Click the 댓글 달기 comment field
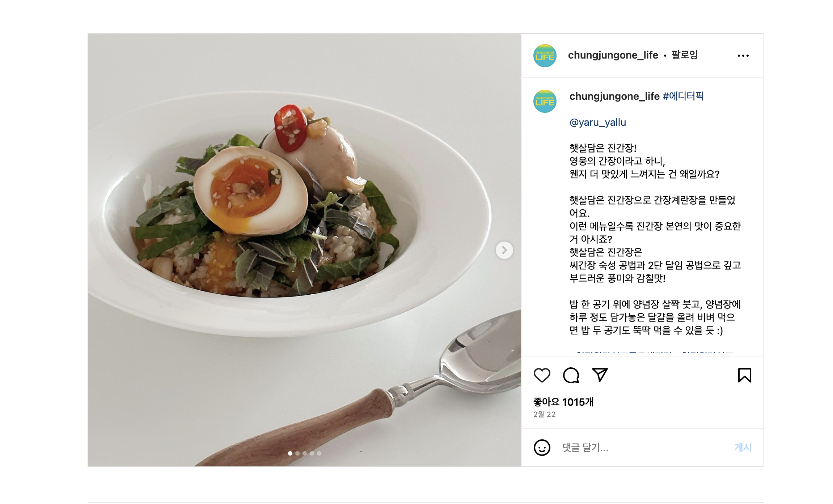833x504 pixels. point(644,448)
